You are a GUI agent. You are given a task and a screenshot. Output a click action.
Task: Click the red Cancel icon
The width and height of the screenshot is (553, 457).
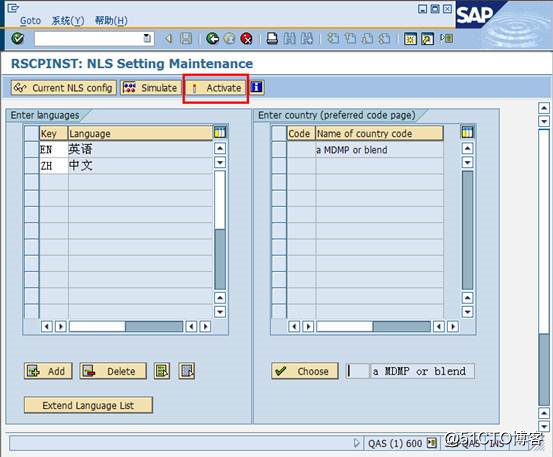pyautogui.click(x=247, y=38)
